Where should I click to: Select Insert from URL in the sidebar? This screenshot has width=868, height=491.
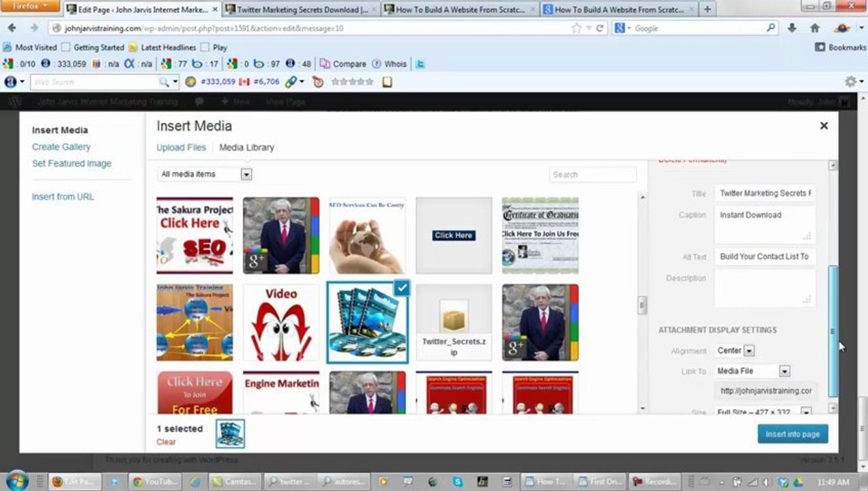tap(63, 197)
